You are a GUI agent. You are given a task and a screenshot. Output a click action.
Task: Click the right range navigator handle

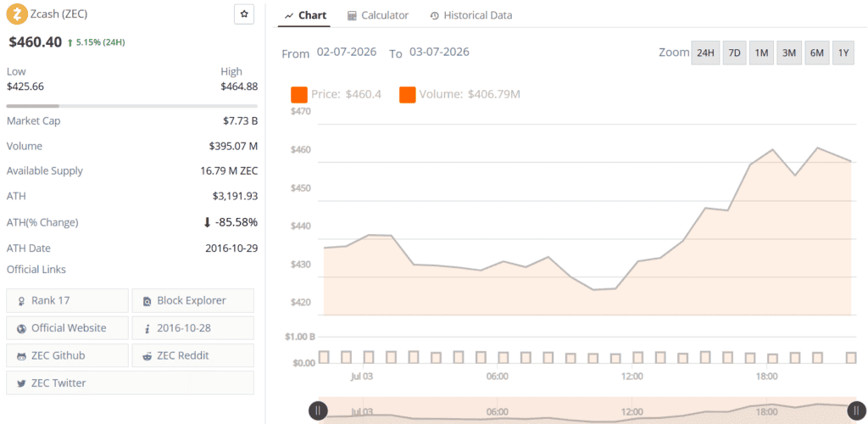[x=855, y=410]
